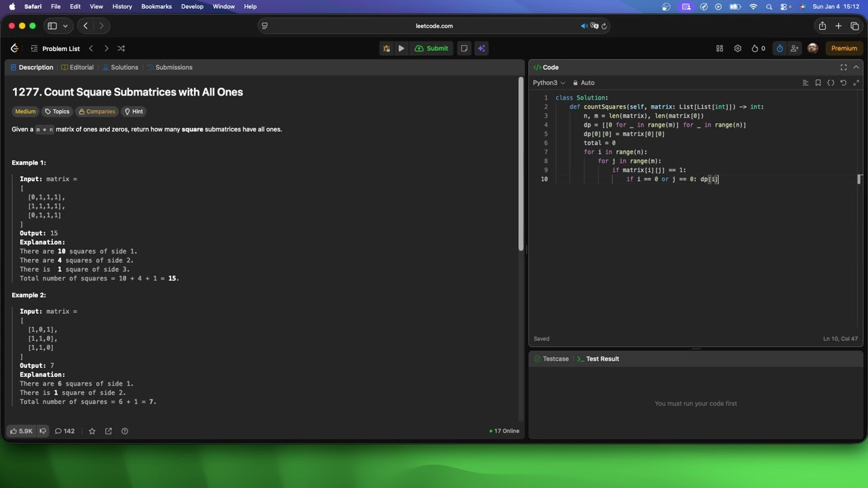The height and width of the screenshot is (488, 868).
Task: Open Safari tab group dropdown arrow
Action: [65, 26]
